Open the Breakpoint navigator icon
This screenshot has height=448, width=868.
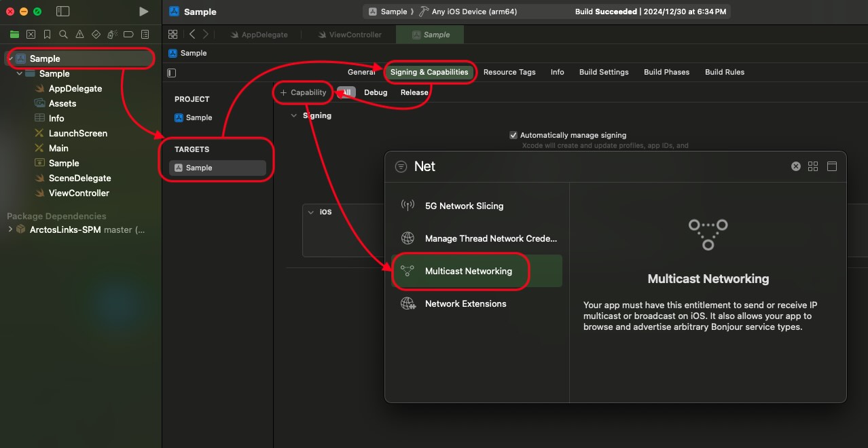click(x=128, y=35)
